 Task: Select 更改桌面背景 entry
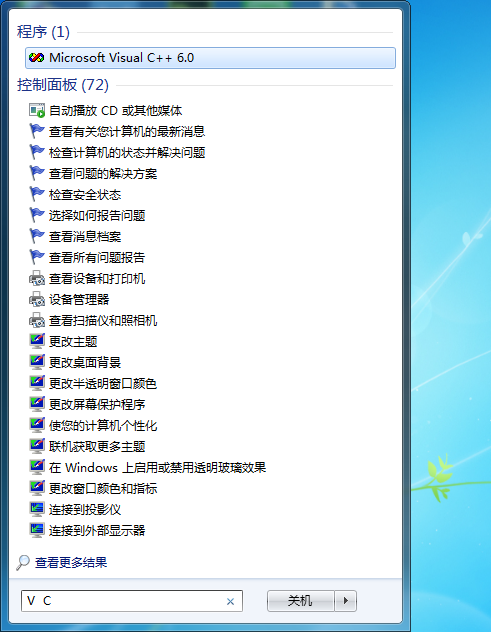(85, 362)
